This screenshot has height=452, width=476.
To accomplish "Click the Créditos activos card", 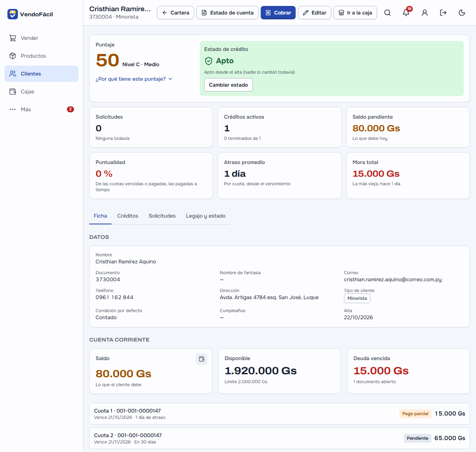I will tap(280, 127).
